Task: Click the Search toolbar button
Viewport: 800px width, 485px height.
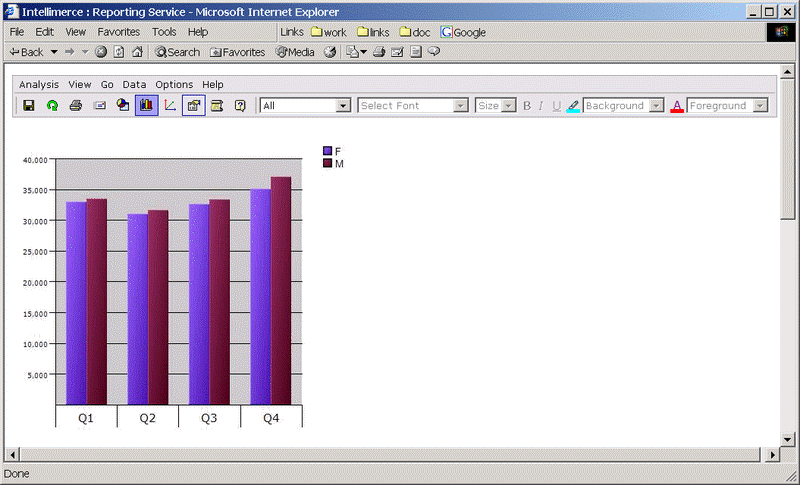Action: (177, 52)
